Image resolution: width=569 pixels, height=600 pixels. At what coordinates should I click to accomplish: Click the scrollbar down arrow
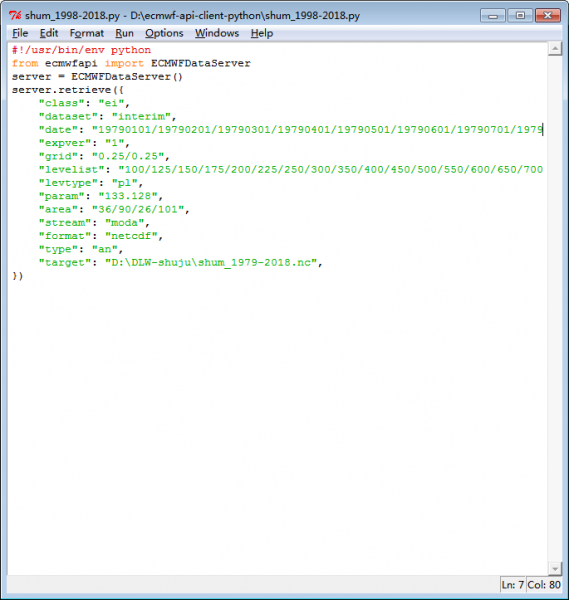555,569
